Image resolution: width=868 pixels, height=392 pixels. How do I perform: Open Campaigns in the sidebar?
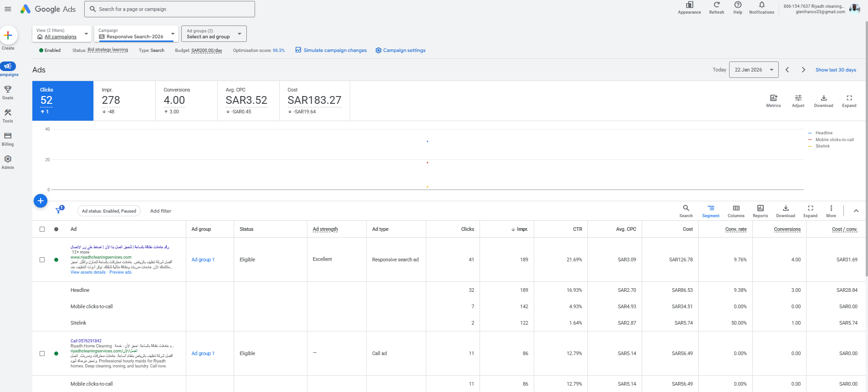point(8,69)
